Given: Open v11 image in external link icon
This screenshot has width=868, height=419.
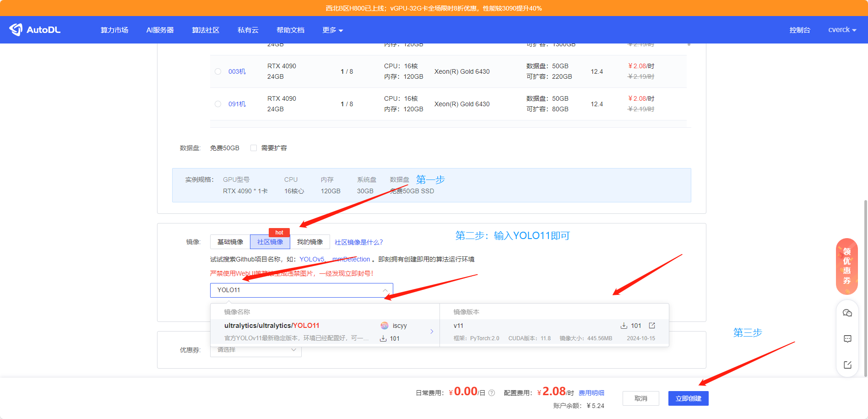Looking at the screenshot, I should click(x=652, y=326).
